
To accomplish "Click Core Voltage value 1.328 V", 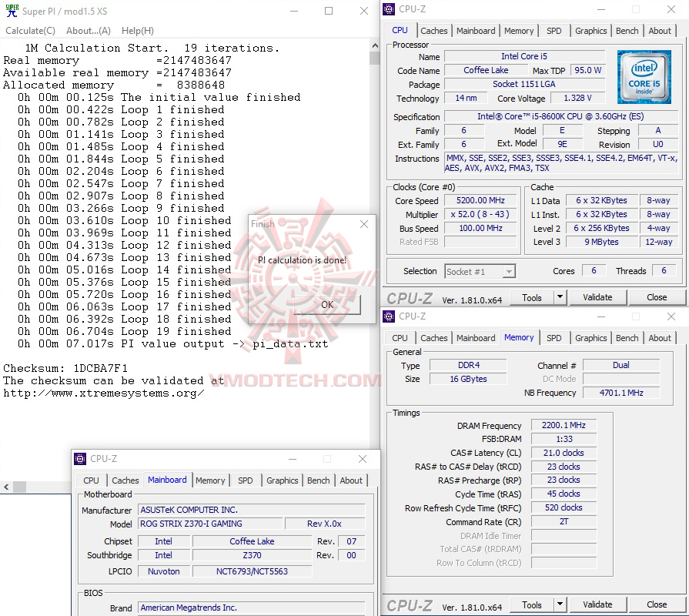I will coord(577,98).
